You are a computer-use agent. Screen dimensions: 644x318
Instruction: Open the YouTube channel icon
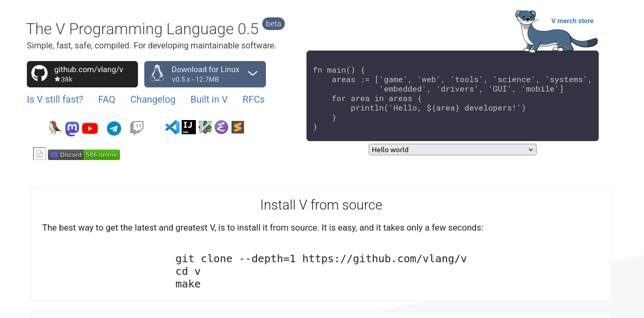click(x=90, y=128)
